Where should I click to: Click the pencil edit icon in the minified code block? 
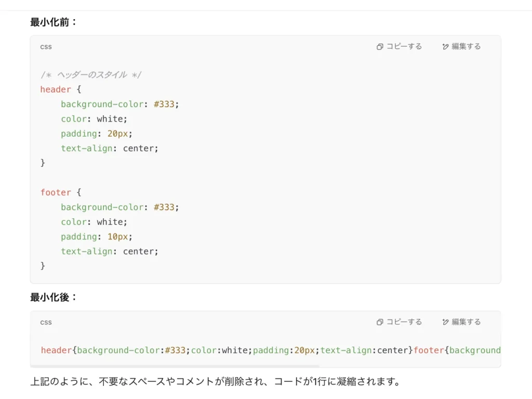(x=445, y=322)
